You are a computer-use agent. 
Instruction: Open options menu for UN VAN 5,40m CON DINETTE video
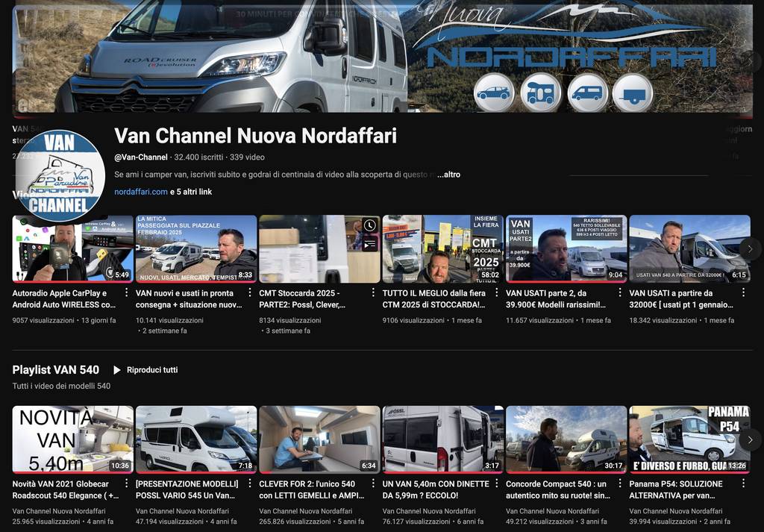tap(496, 484)
